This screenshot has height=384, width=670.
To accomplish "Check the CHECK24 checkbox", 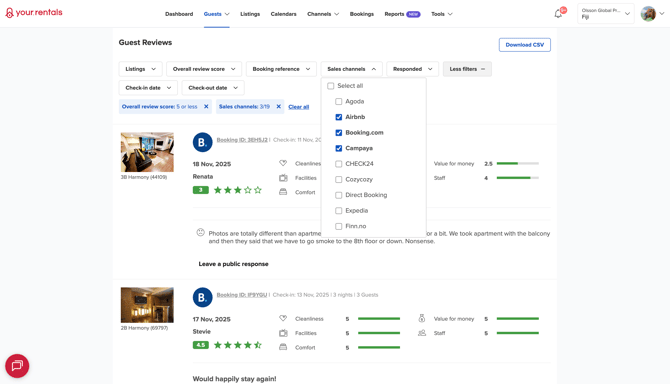I will [338, 164].
